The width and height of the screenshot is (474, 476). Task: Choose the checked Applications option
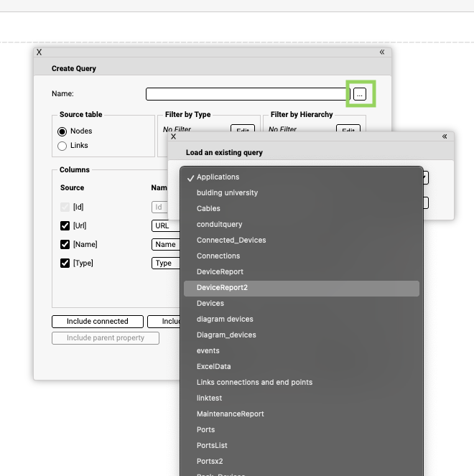tap(218, 177)
